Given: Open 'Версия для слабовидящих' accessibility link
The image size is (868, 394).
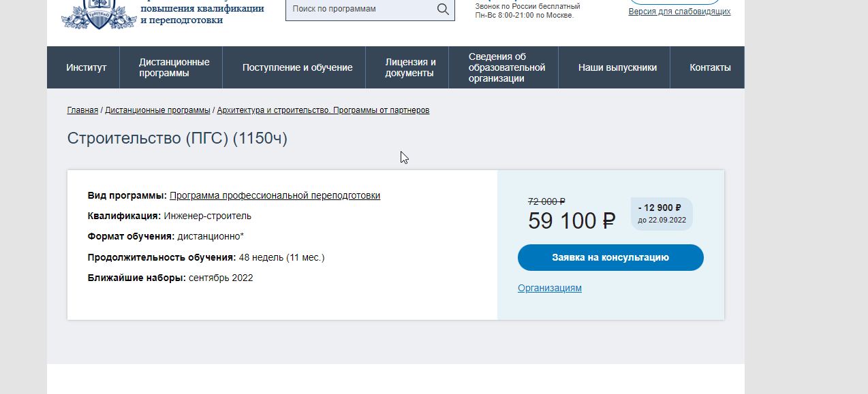Looking at the screenshot, I should pyautogui.click(x=679, y=12).
